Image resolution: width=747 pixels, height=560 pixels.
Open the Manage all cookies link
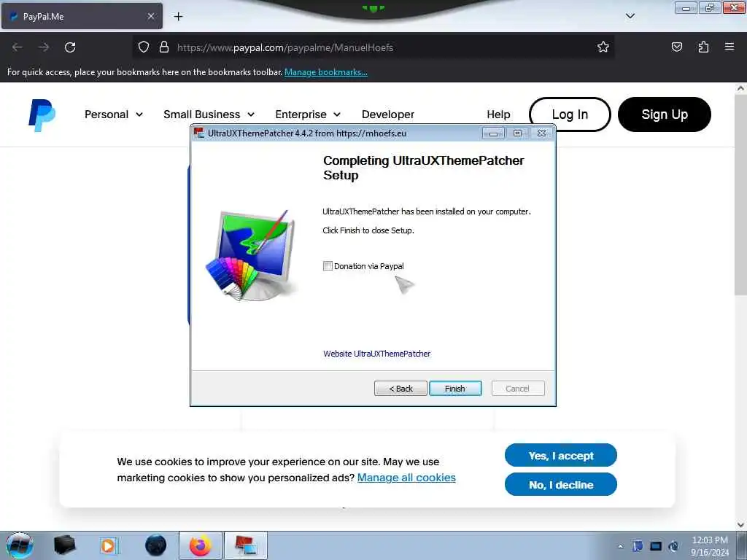tap(406, 477)
